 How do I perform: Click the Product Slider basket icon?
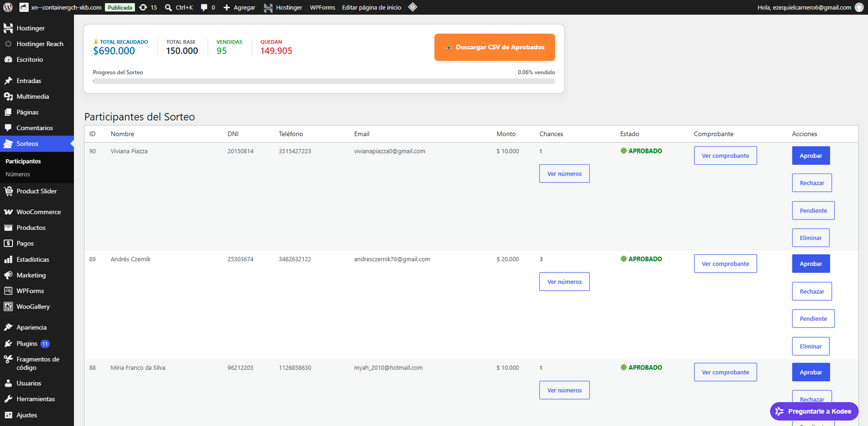pyautogui.click(x=8, y=191)
